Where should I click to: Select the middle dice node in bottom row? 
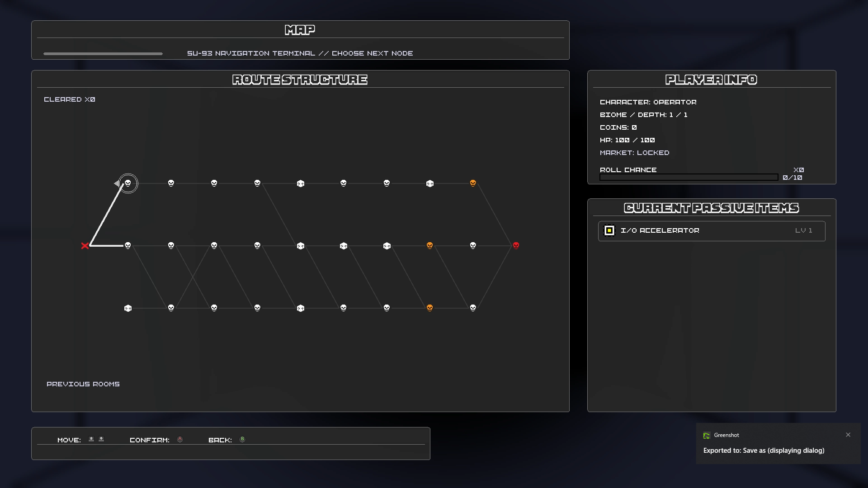coord(301,308)
